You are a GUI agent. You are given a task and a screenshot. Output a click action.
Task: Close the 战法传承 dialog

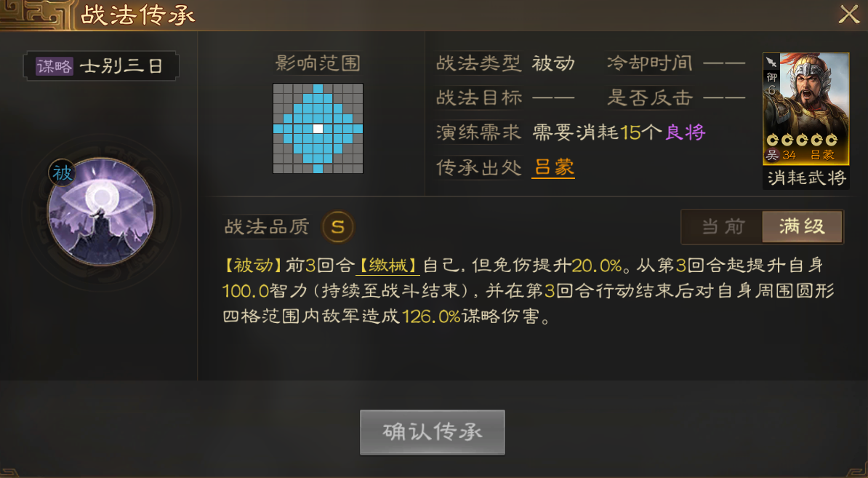[x=848, y=15]
